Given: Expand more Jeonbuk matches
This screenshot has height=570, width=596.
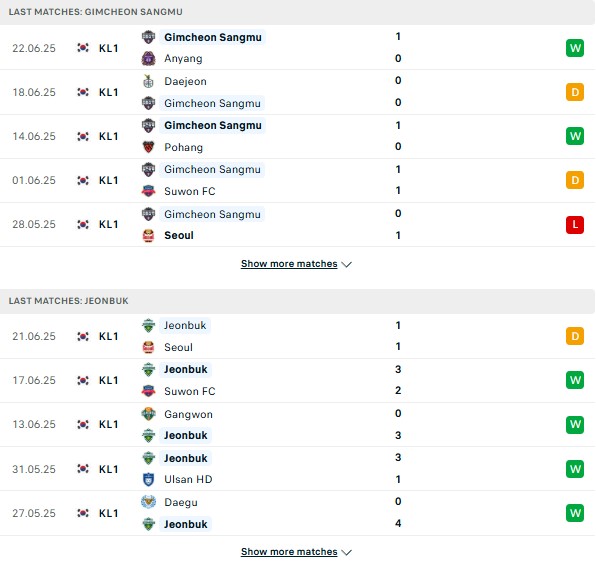Looking at the screenshot, I should pyautogui.click(x=296, y=552).
